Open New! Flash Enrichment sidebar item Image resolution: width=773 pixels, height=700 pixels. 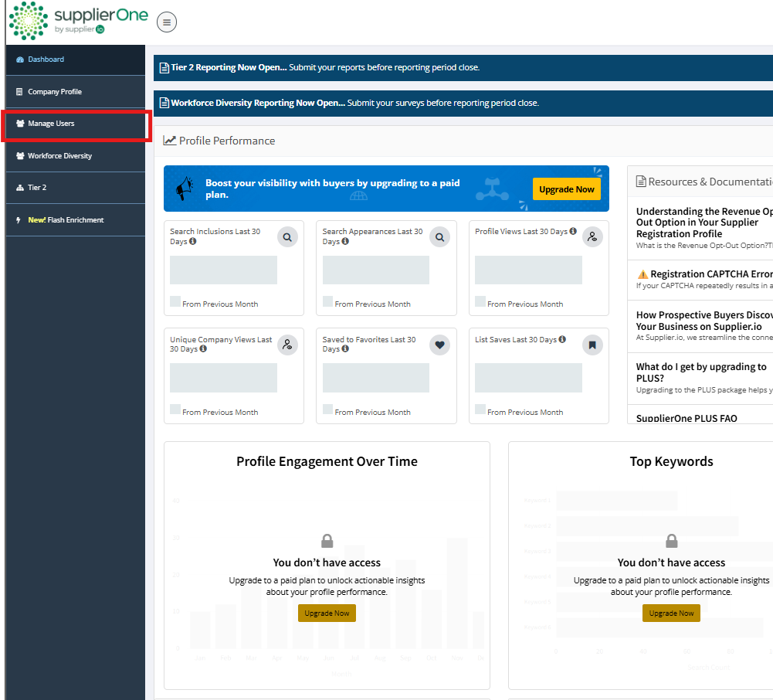click(x=65, y=220)
